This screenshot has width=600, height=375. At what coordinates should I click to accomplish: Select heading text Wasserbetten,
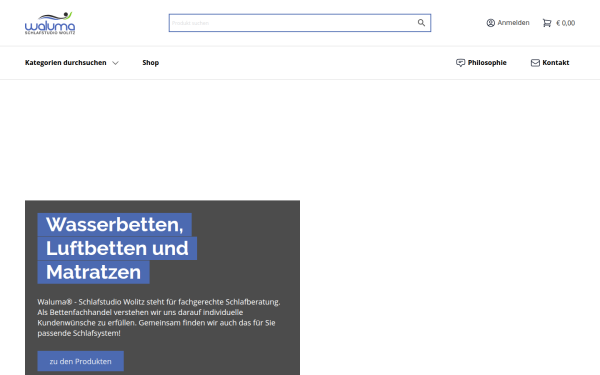(x=114, y=225)
